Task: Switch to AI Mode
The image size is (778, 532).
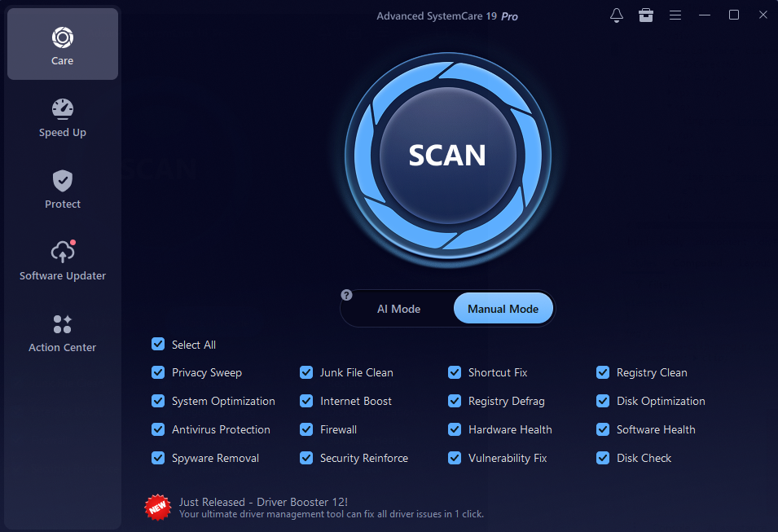Action: point(398,309)
